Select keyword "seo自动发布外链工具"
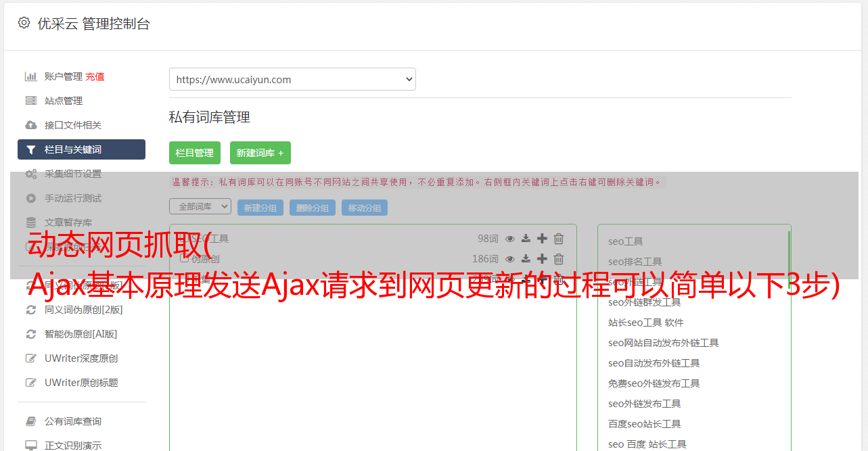The image size is (868, 451). coord(654,363)
